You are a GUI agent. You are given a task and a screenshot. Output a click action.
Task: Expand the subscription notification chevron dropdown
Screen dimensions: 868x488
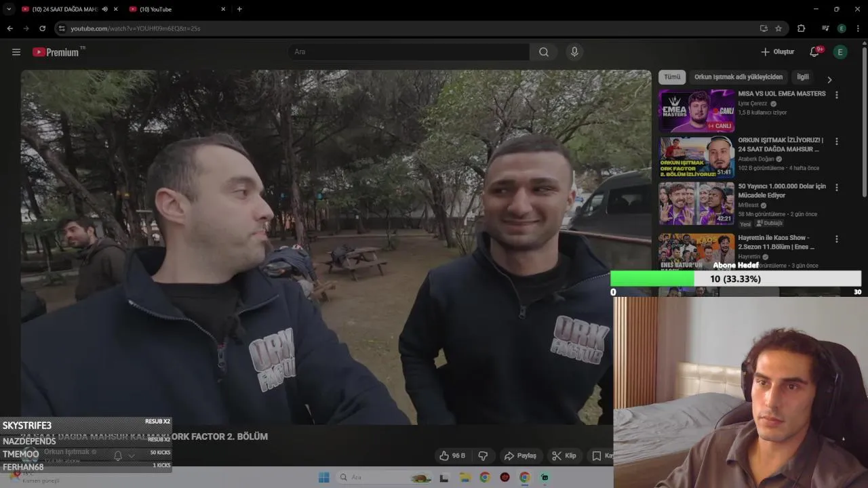(x=132, y=455)
